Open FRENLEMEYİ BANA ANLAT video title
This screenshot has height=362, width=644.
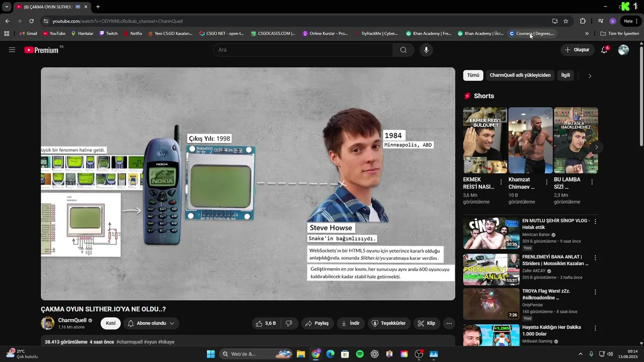(x=555, y=260)
